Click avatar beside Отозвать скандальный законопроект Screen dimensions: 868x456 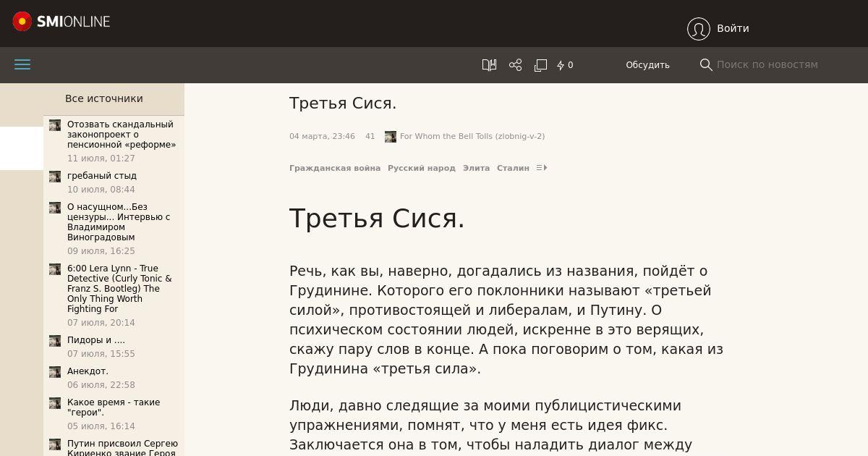click(55, 125)
